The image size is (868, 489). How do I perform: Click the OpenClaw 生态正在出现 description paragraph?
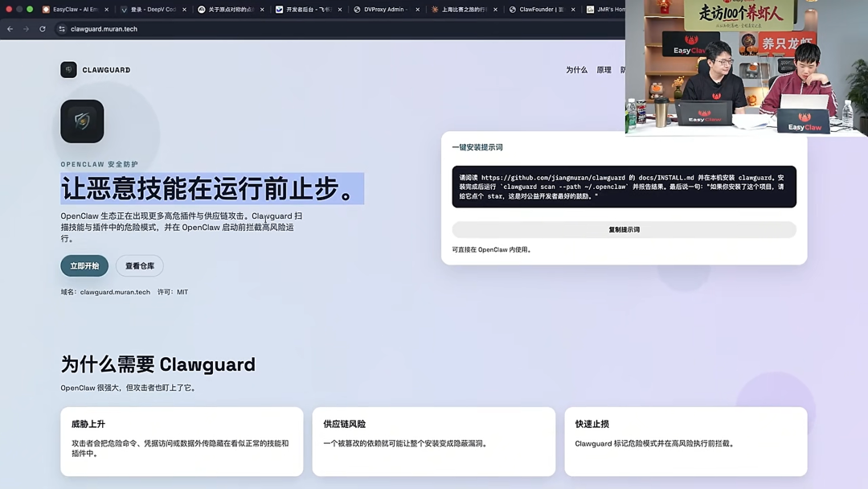(182, 227)
